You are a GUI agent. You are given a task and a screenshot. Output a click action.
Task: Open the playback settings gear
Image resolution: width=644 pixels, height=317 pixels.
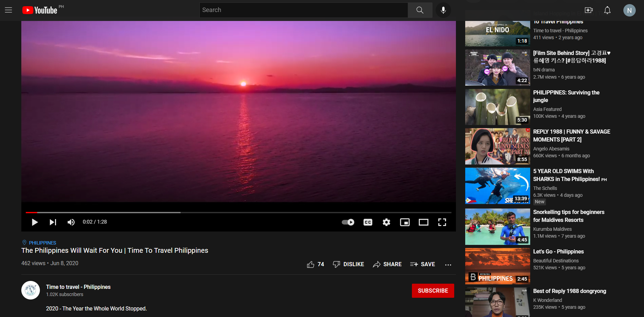click(x=386, y=222)
